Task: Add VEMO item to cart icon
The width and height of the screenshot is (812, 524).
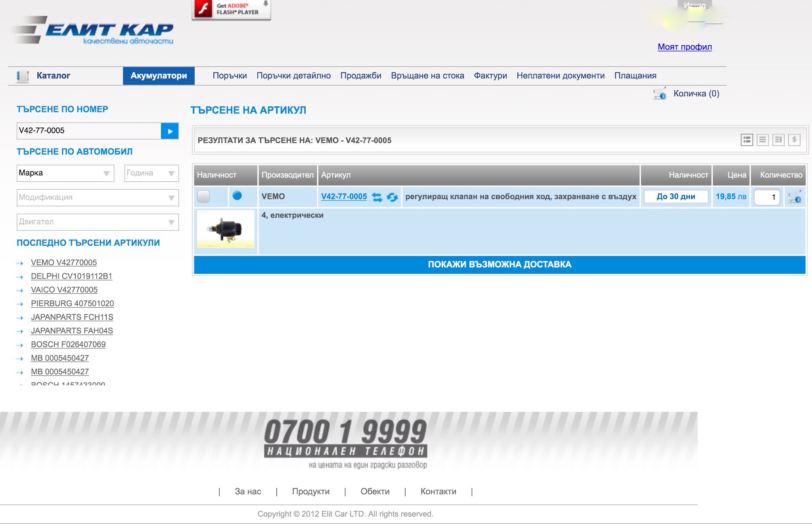Action: click(795, 197)
